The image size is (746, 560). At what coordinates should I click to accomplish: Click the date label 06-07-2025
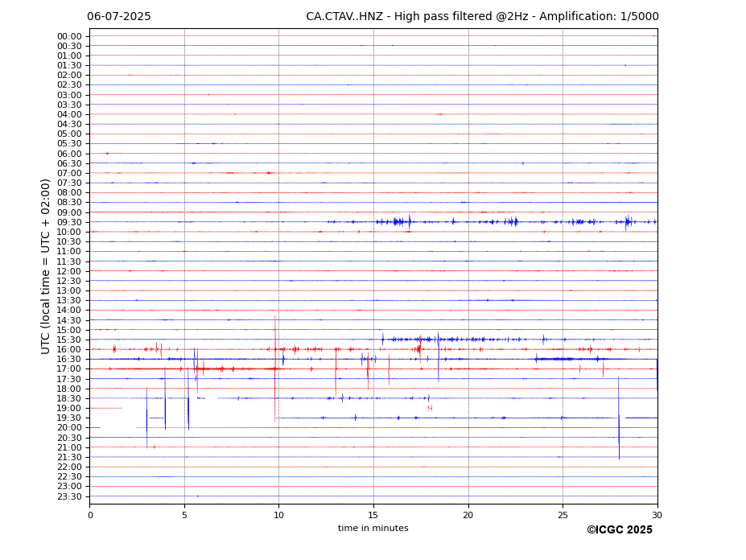119,17
